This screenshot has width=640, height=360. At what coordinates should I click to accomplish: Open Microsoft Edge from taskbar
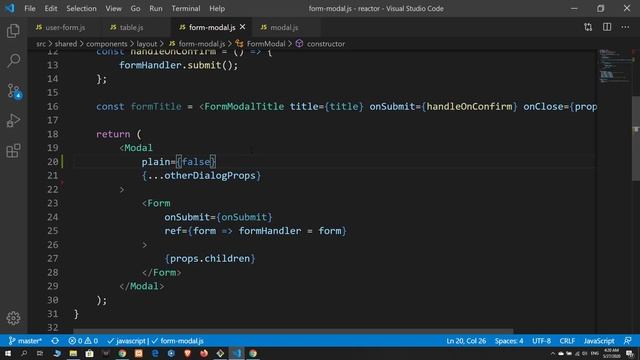click(155, 353)
